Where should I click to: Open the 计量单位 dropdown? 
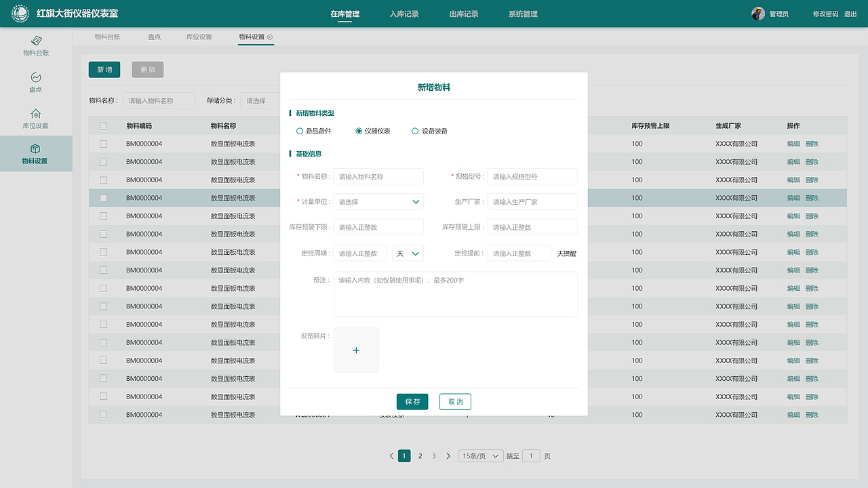[x=378, y=202]
